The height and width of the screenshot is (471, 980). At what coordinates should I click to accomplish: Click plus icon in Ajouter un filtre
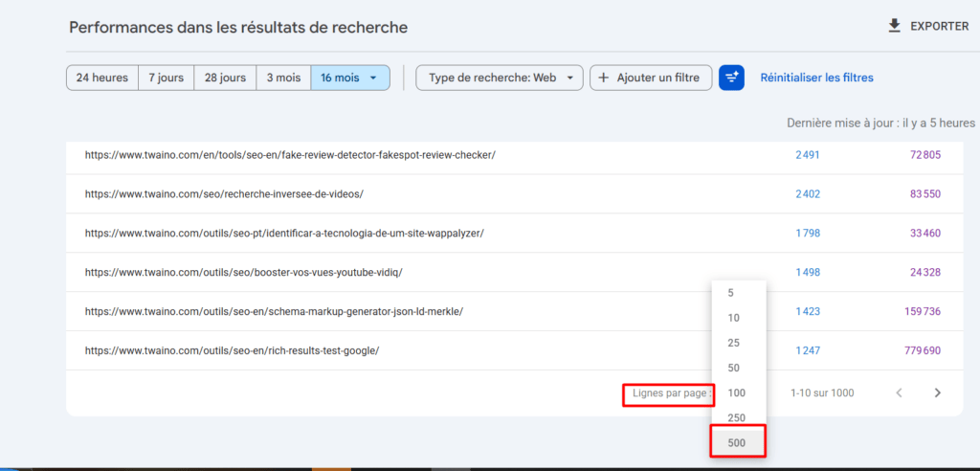603,78
